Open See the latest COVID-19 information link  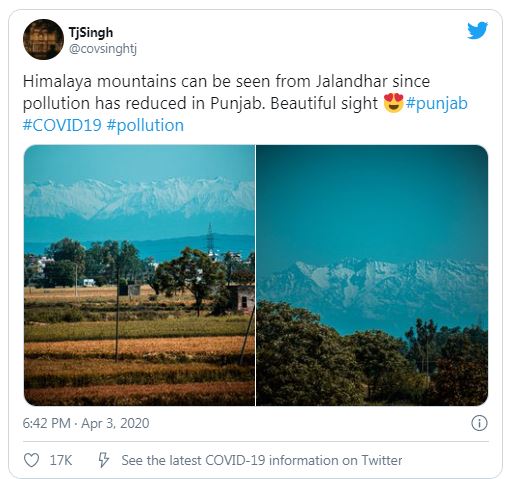[x=262, y=460]
